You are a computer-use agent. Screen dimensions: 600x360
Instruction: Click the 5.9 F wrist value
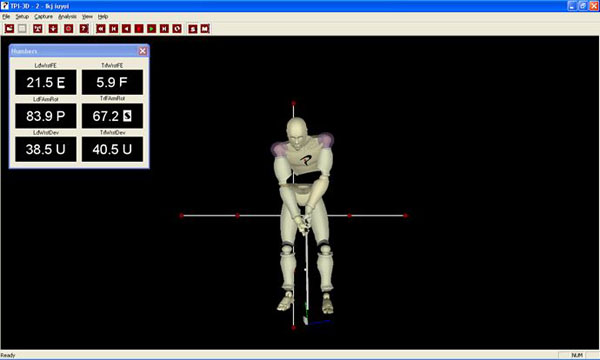tap(112, 82)
